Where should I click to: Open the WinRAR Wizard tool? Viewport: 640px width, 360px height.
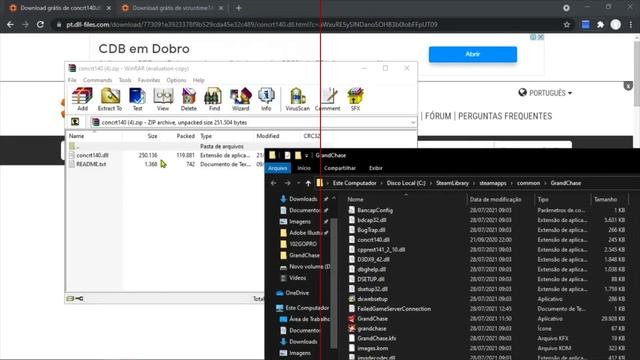point(240,99)
